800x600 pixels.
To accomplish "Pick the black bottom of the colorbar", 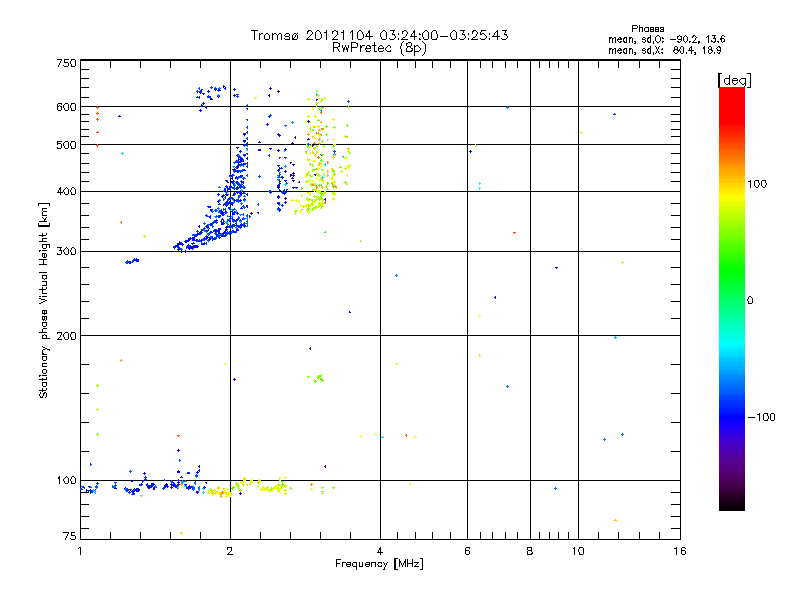I will point(732,504).
